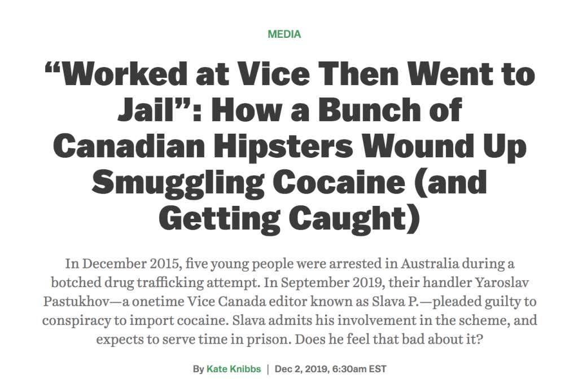Open author Kate Knibbs's profile link
Screen dimensions: 578x392
(234, 369)
